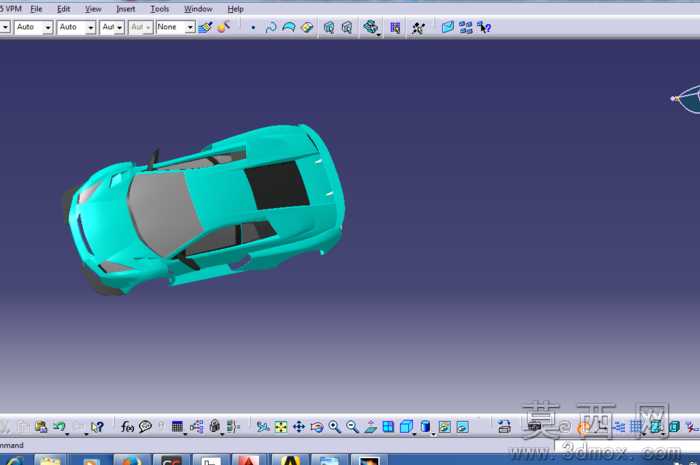Open the Window menu
This screenshot has height=465, width=700.
tap(198, 9)
